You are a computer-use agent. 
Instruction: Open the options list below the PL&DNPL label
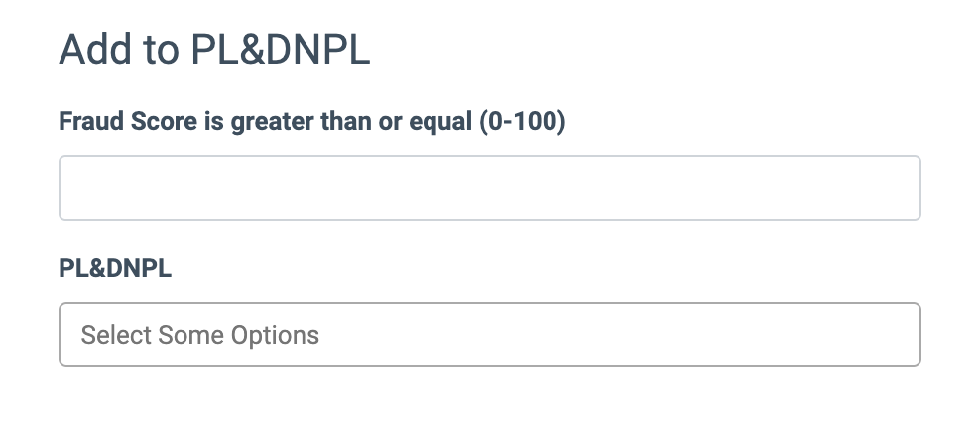490,335
